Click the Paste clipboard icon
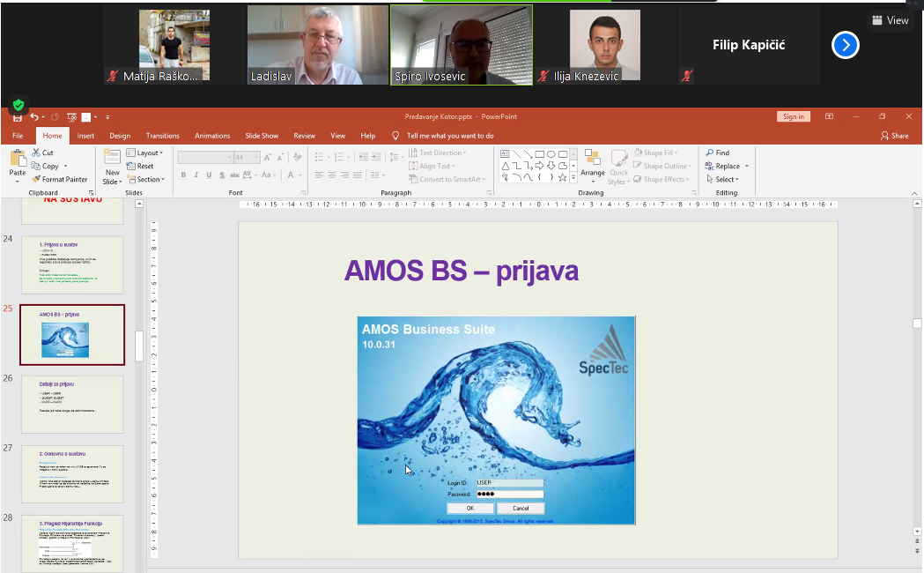This screenshot has width=924, height=573. click(18, 158)
